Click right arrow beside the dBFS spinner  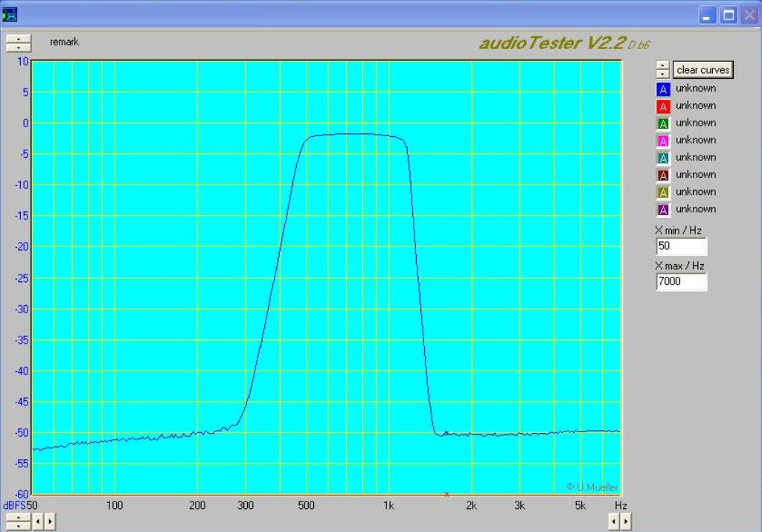pos(50,522)
